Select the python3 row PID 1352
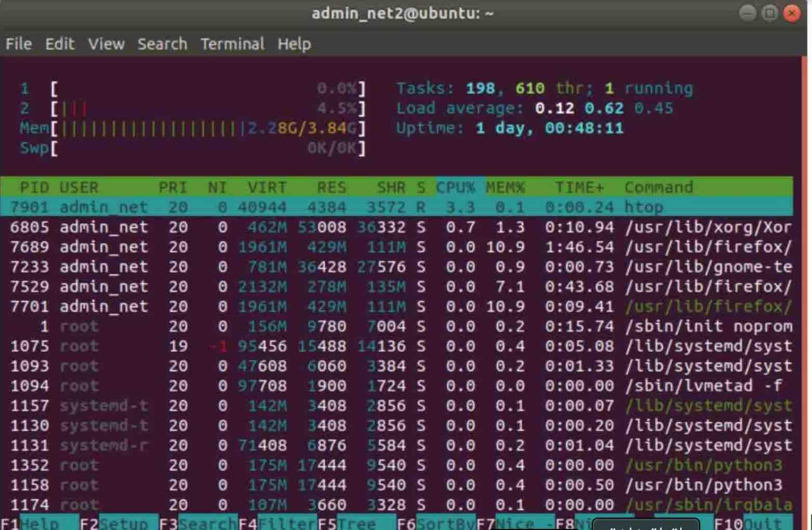The image size is (812, 530). tap(397, 465)
